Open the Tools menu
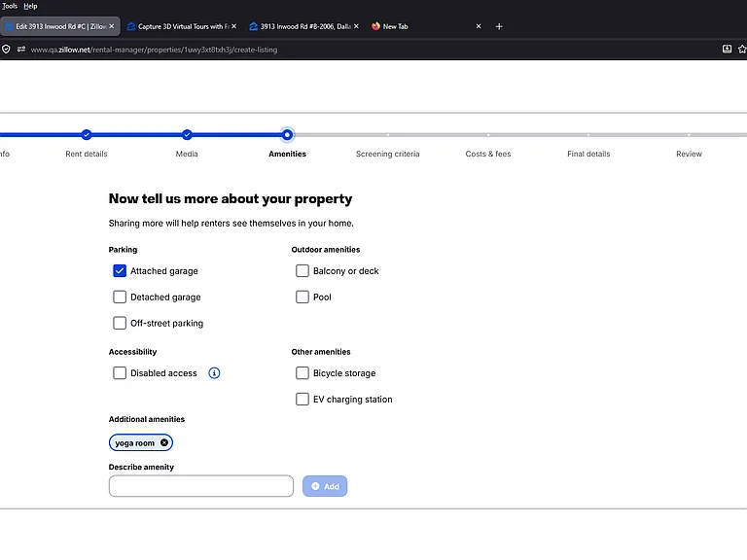The image size is (747, 560). 10,6
